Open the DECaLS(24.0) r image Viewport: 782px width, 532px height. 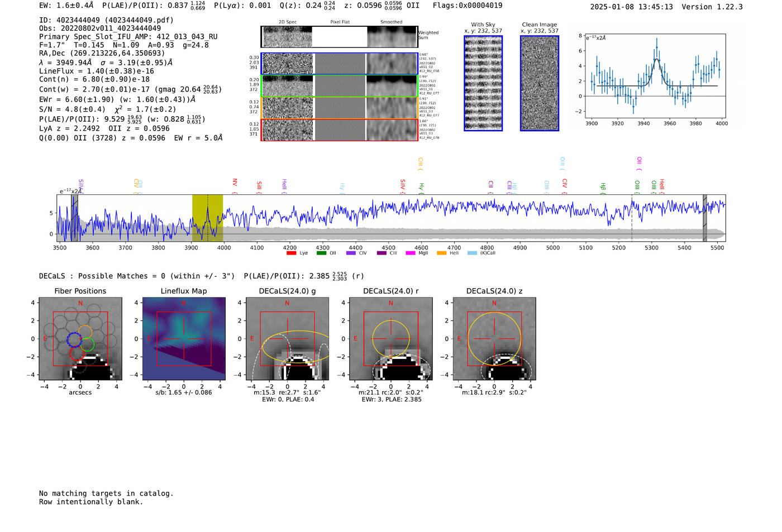(x=391, y=338)
